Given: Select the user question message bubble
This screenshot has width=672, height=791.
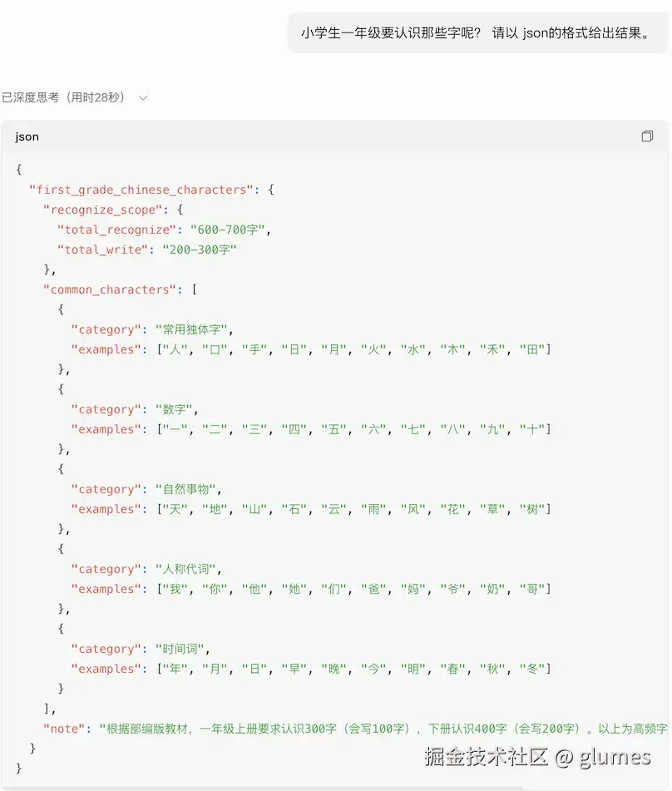Looking at the screenshot, I should pyautogui.click(x=478, y=33).
